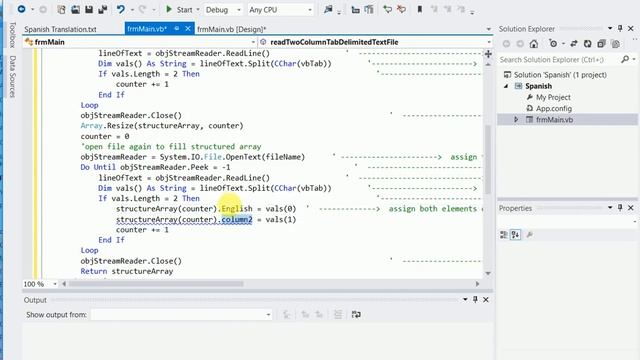Open the Any CPU platform dropdown
This screenshot has width=640, height=360.
(x=280, y=9)
